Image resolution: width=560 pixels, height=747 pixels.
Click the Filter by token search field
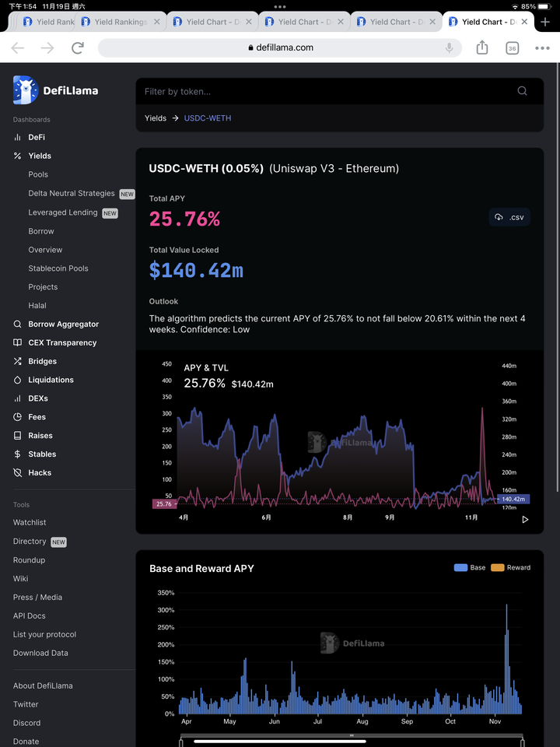pyautogui.click(x=340, y=91)
